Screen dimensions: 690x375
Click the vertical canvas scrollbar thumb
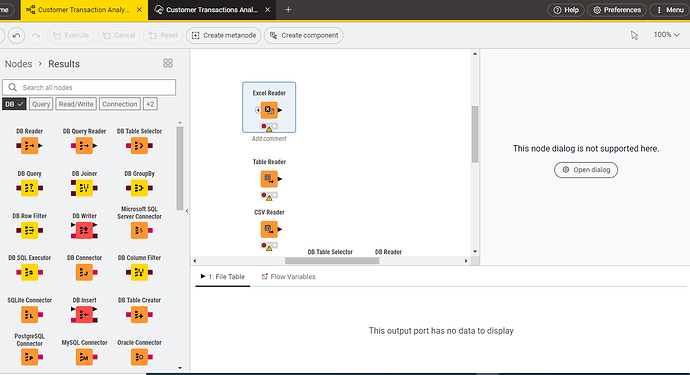click(475, 134)
